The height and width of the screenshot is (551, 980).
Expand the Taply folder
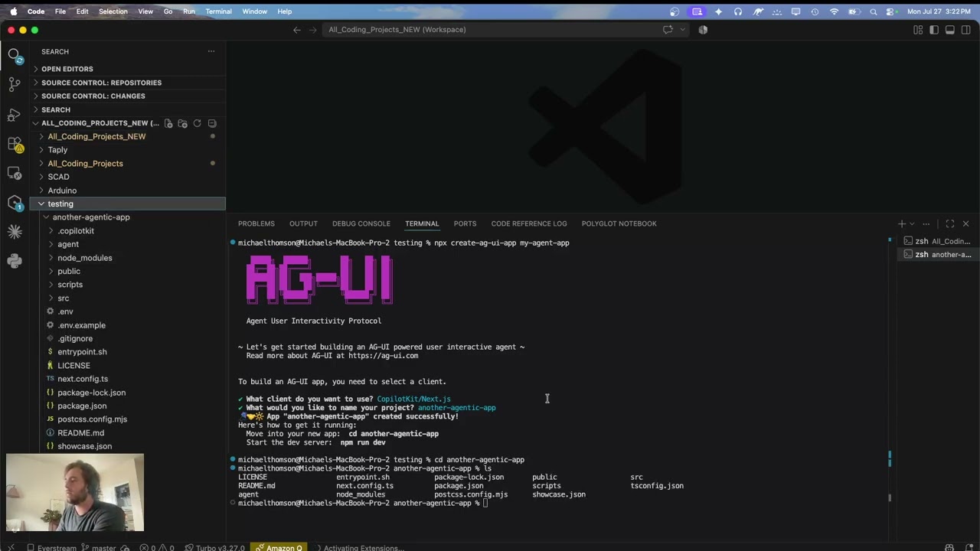pos(127,150)
